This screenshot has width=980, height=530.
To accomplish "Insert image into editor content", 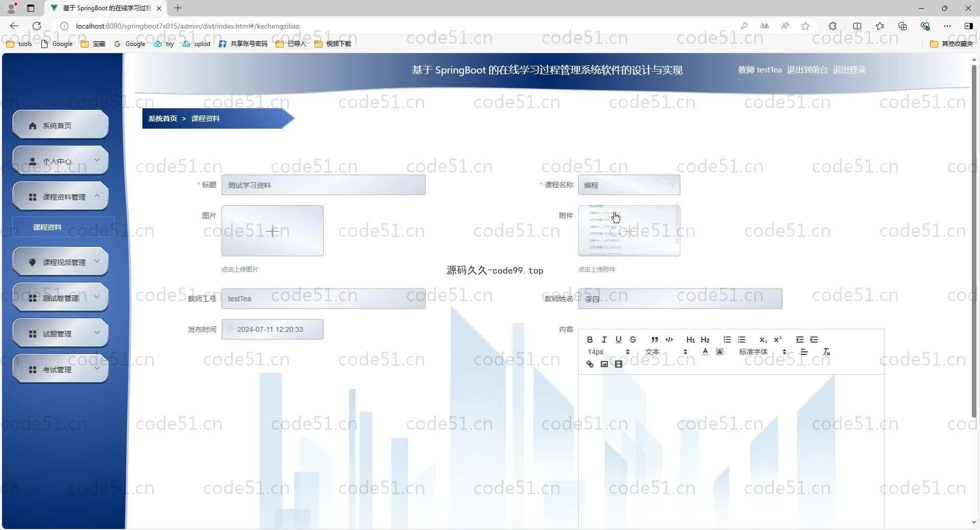I will pyautogui.click(x=604, y=364).
